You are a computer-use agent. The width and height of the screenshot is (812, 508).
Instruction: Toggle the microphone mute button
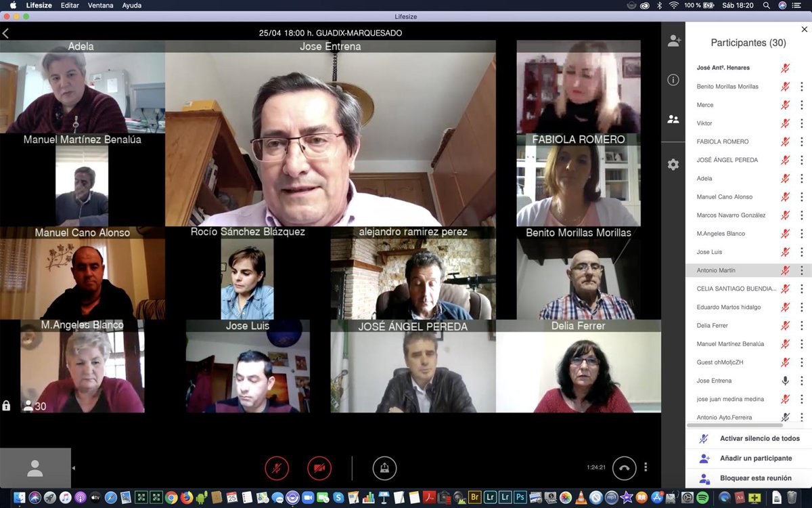pyautogui.click(x=277, y=468)
